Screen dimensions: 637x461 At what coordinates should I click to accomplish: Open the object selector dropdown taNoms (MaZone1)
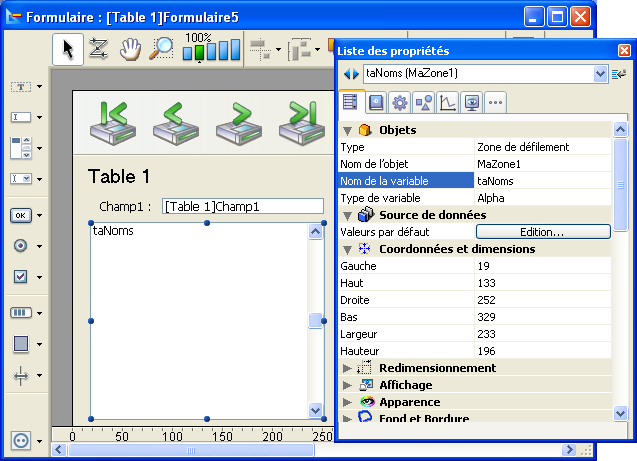(600, 73)
